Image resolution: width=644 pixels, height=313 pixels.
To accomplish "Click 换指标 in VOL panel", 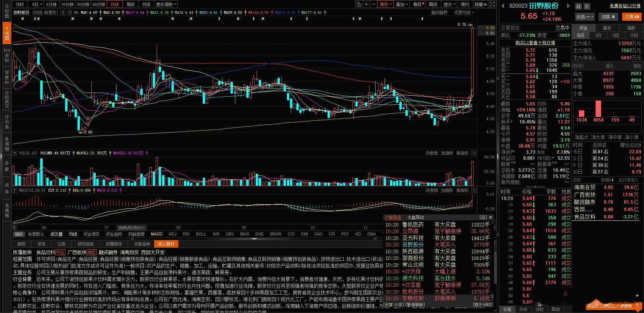I will tap(462, 153).
